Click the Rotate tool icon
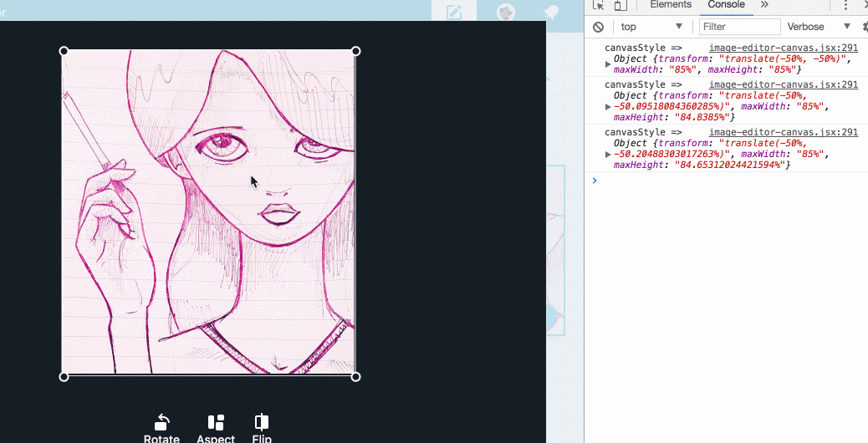Image resolution: width=868 pixels, height=443 pixels. click(161, 422)
